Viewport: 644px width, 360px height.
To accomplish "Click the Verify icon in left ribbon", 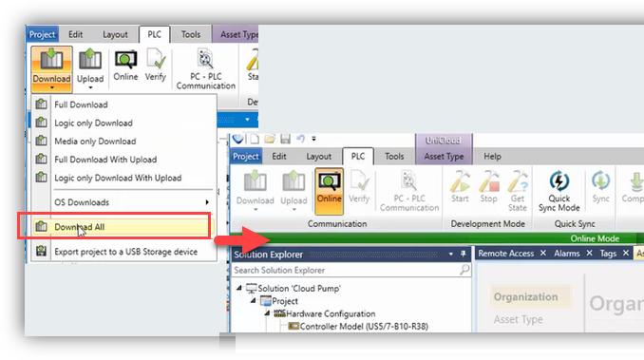I will click(x=156, y=66).
